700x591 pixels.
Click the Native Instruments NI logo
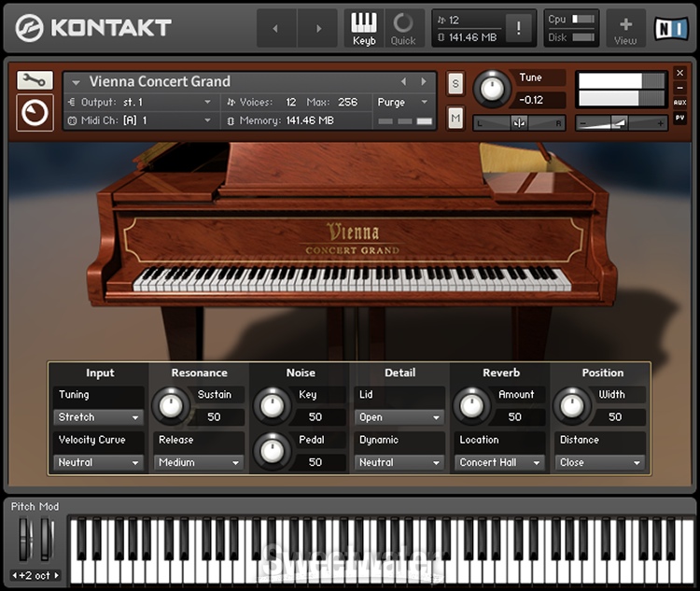click(671, 29)
